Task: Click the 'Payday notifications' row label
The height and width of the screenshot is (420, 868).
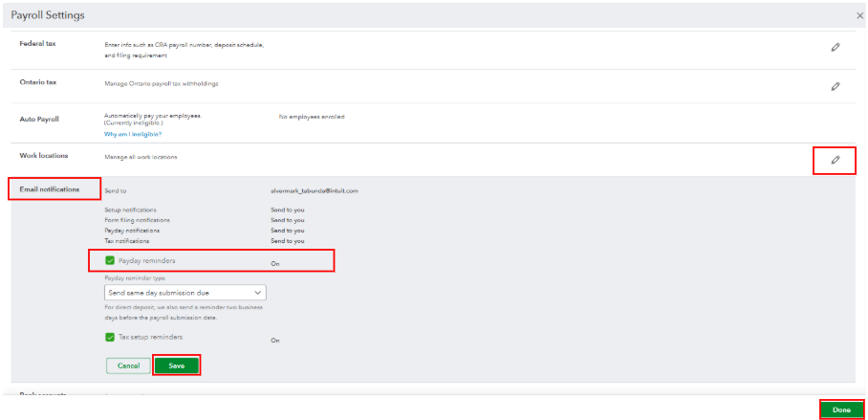Action: [x=132, y=230]
